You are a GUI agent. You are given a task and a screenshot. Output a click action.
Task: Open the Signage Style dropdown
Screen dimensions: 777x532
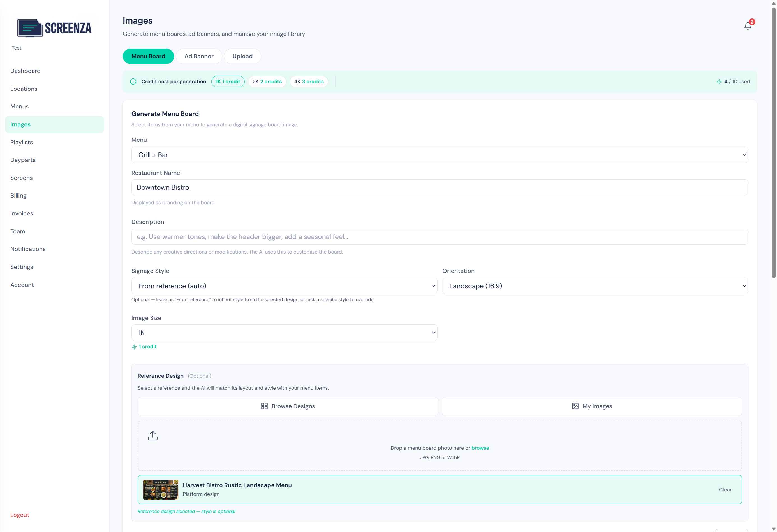(x=284, y=286)
